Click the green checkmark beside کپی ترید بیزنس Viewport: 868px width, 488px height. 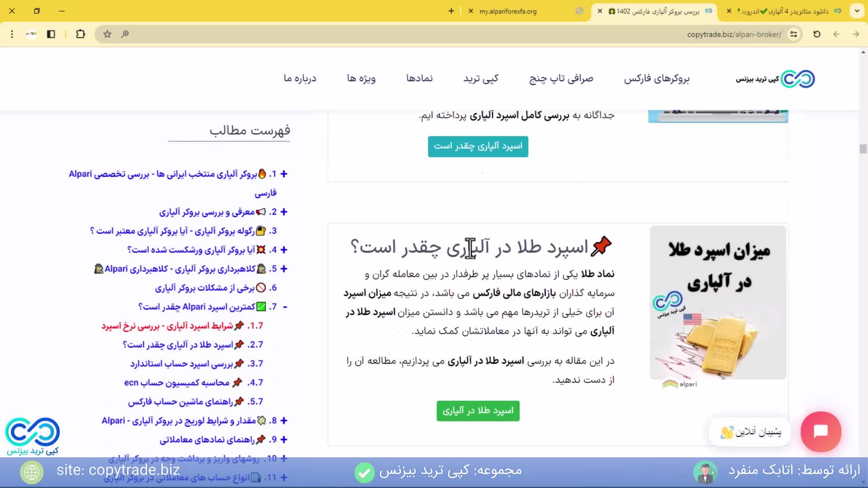(x=364, y=473)
